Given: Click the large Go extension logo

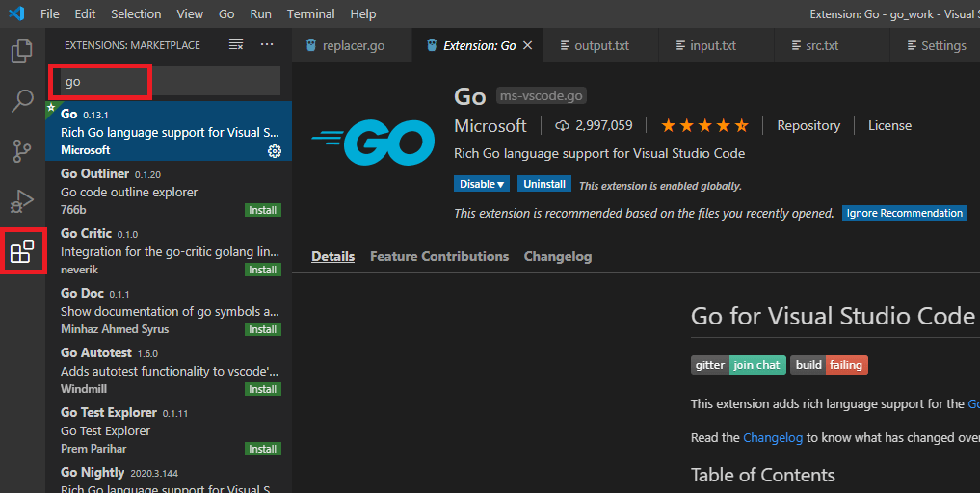Looking at the screenshot, I should [x=373, y=142].
